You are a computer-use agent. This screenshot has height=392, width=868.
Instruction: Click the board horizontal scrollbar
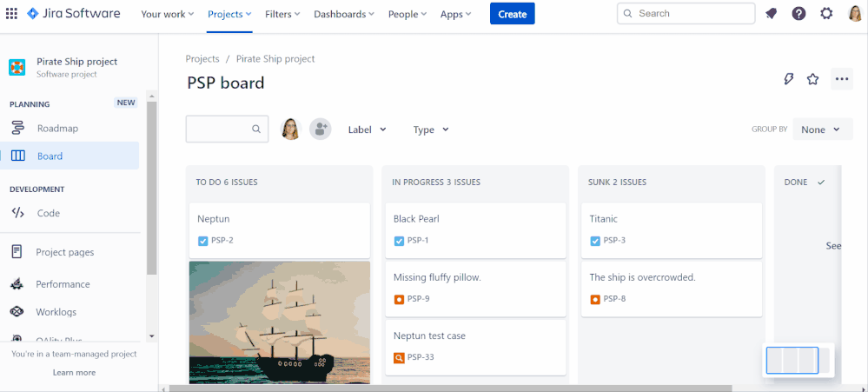click(x=450, y=389)
